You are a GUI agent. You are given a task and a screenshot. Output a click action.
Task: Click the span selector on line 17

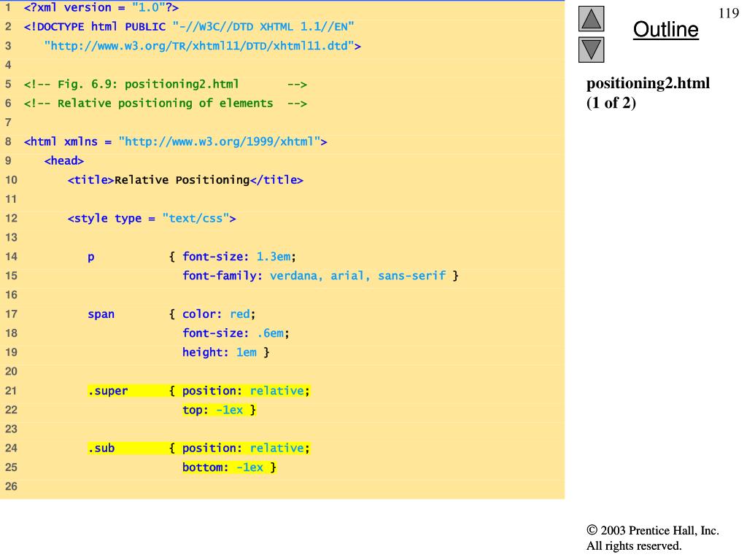[101, 314]
